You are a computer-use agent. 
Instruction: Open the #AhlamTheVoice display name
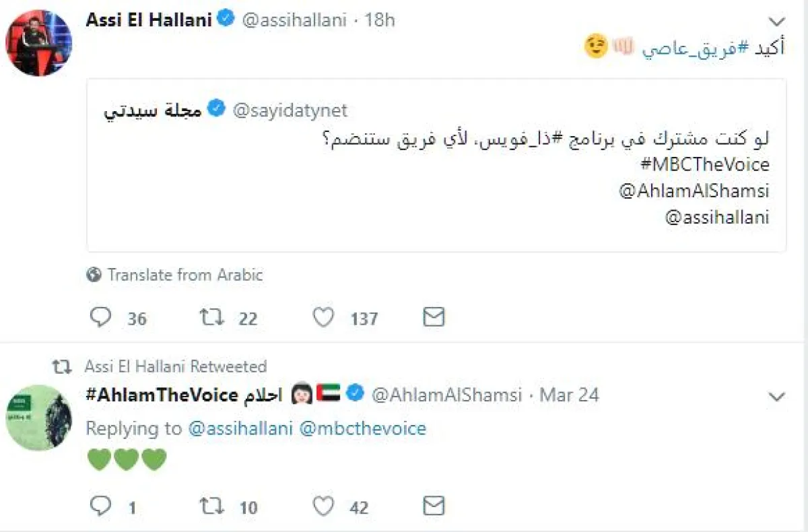click(x=162, y=395)
